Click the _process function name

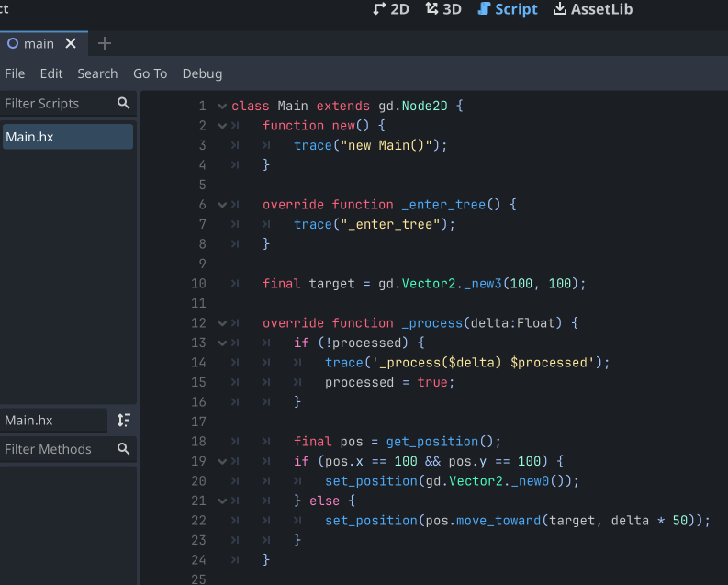point(431,323)
